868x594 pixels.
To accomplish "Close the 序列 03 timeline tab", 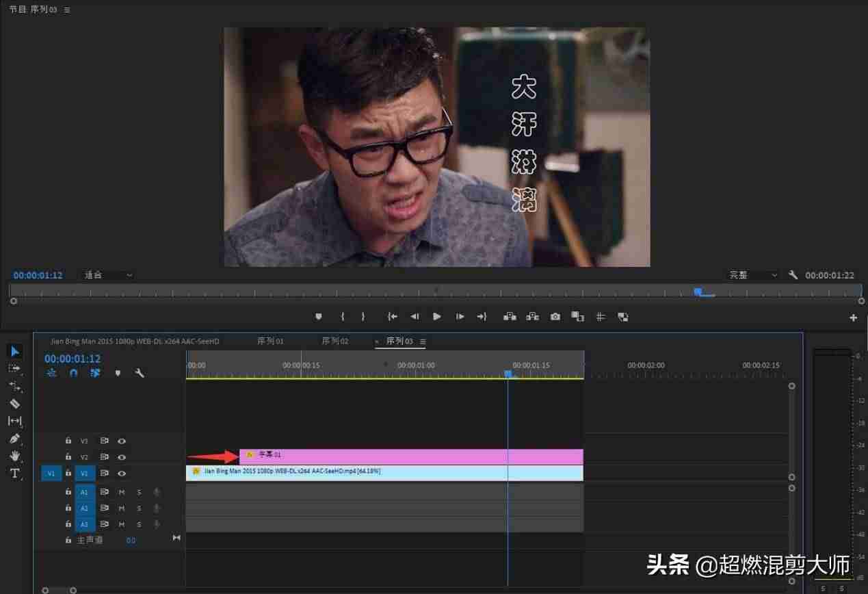I will pyautogui.click(x=376, y=341).
